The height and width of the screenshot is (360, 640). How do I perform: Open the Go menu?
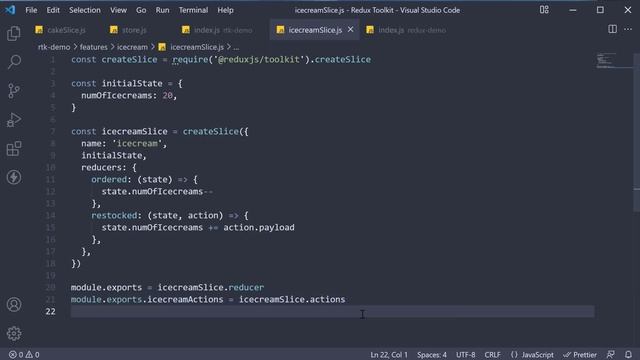(x=141, y=10)
